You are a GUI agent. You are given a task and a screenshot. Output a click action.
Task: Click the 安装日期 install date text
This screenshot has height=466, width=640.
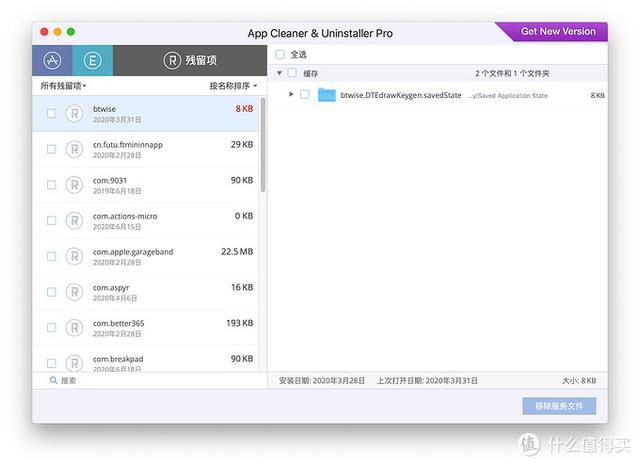(x=322, y=381)
